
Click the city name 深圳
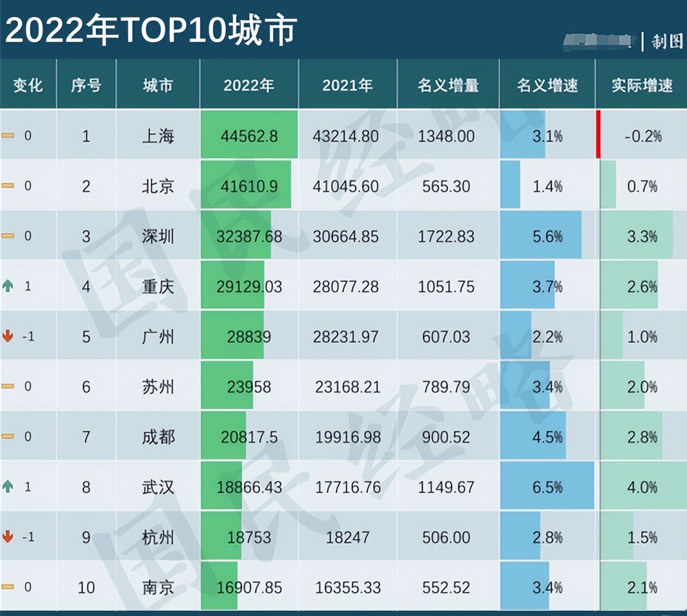click(x=157, y=236)
